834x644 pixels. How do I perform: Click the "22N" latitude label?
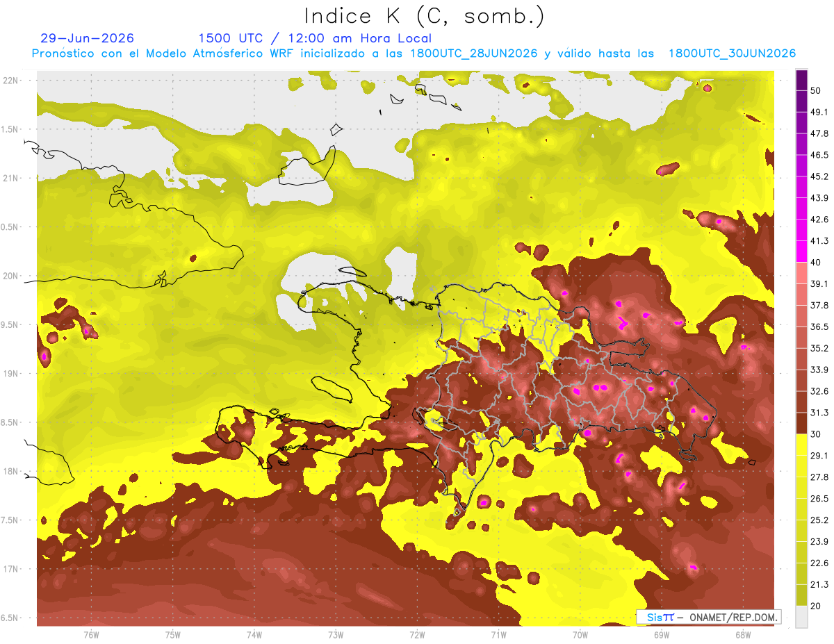(11, 80)
